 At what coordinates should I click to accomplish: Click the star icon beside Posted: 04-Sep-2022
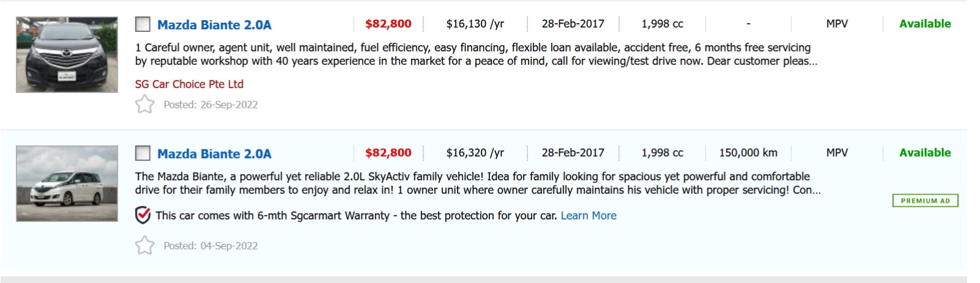[145, 246]
